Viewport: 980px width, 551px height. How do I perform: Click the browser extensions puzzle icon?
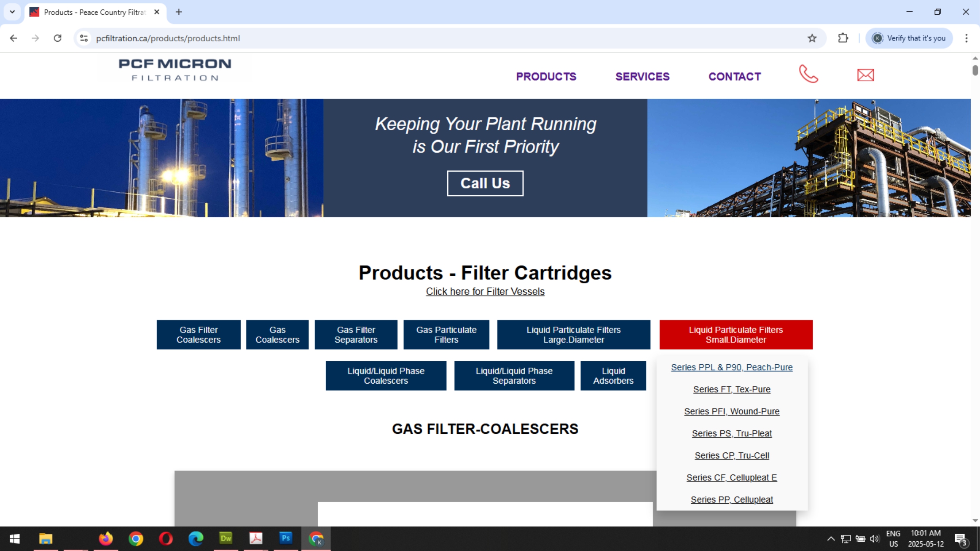pos(843,38)
